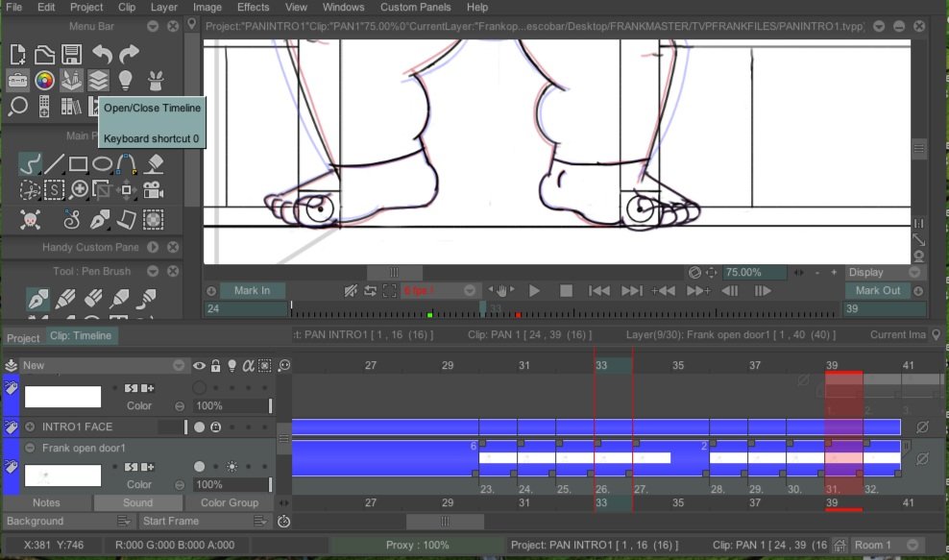Select the flood fill tool
The width and height of the screenshot is (949, 560).
click(155, 163)
